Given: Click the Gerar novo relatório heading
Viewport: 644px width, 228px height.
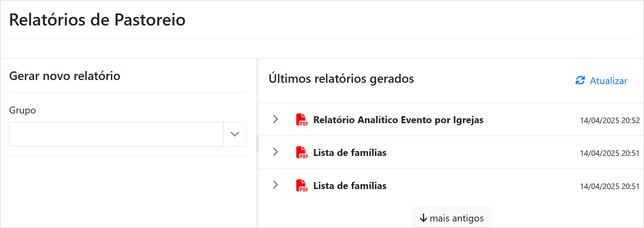Looking at the screenshot, I should pos(65,76).
